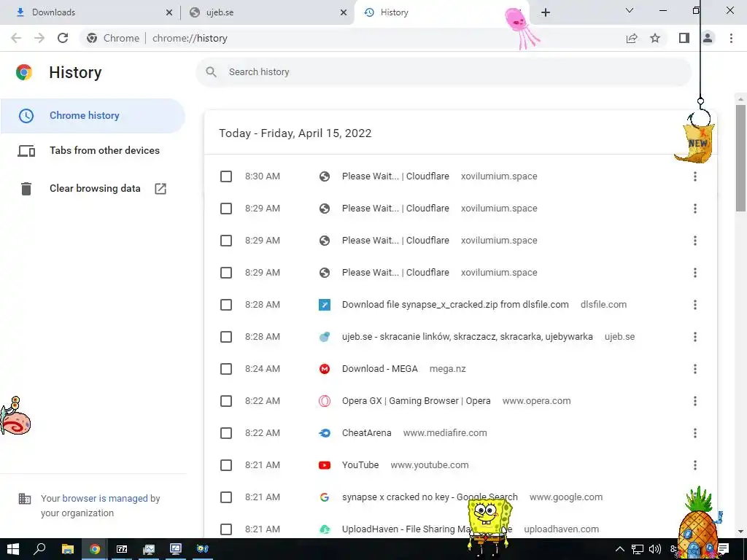
Task: Check the Download - MEGA entry checkbox
Action: (226, 369)
